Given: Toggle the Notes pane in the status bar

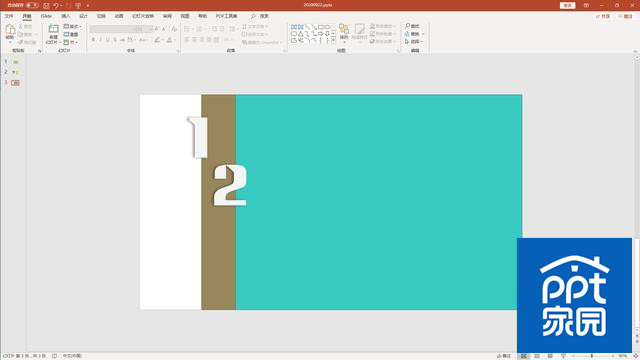Looking at the screenshot, I should [x=504, y=356].
